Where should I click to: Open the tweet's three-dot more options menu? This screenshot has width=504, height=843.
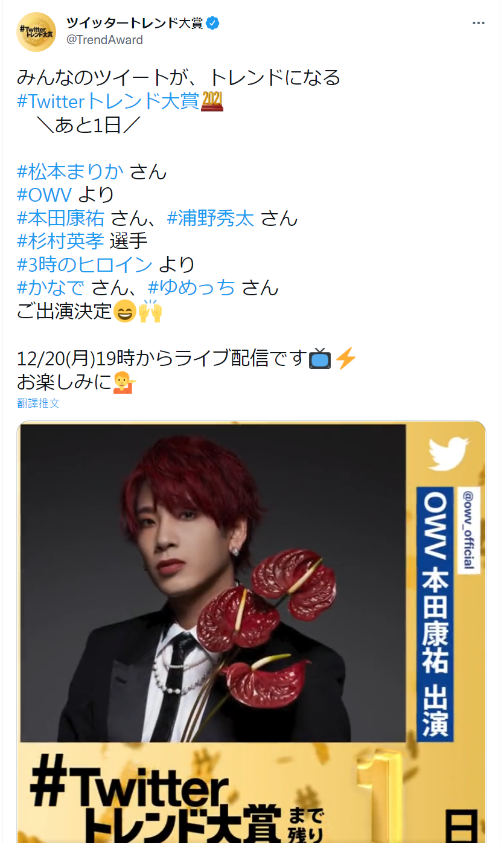pyautogui.click(x=479, y=23)
